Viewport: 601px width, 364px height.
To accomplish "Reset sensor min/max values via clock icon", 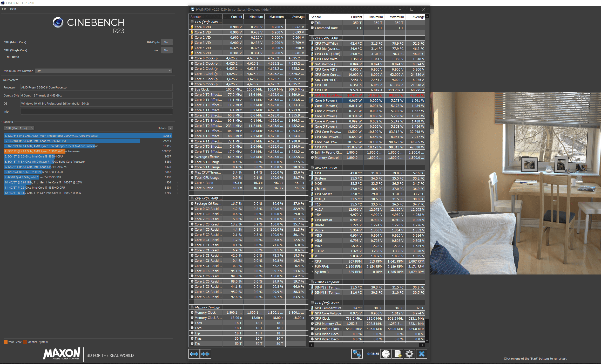I will point(386,354).
